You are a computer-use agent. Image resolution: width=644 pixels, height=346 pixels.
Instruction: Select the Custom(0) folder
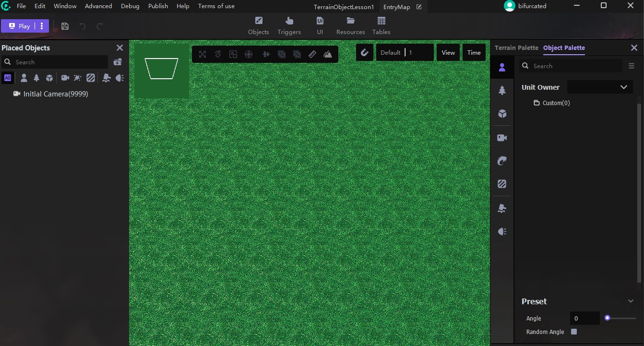[x=552, y=103]
